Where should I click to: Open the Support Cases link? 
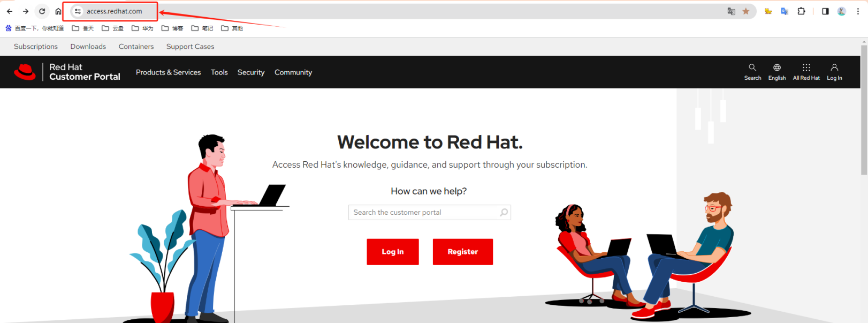pos(191,47)
